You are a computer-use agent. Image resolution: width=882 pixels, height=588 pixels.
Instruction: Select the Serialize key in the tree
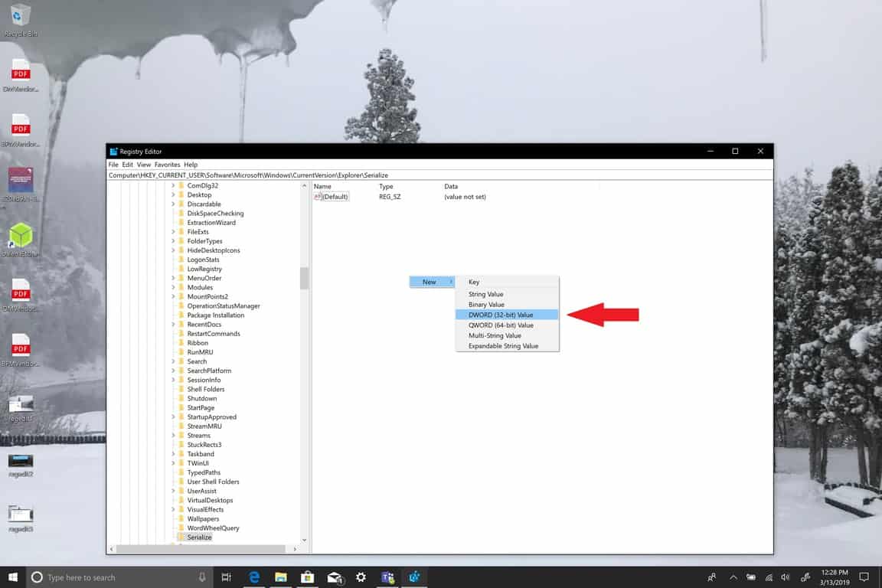click(x=199, y=537)
